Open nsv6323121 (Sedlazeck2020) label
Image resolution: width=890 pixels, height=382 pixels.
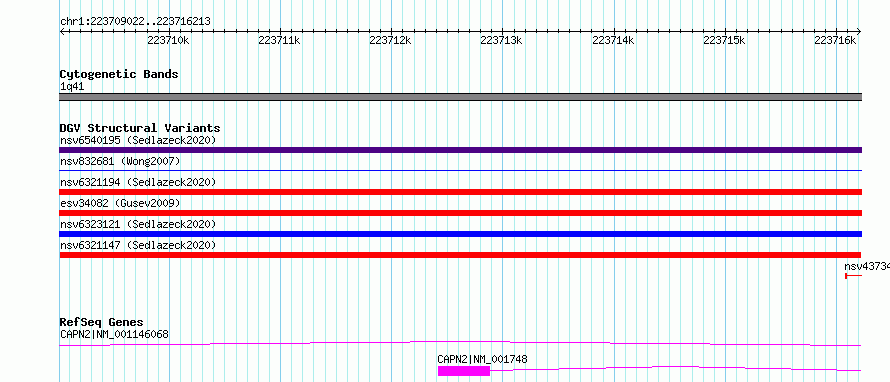(138, 224)
